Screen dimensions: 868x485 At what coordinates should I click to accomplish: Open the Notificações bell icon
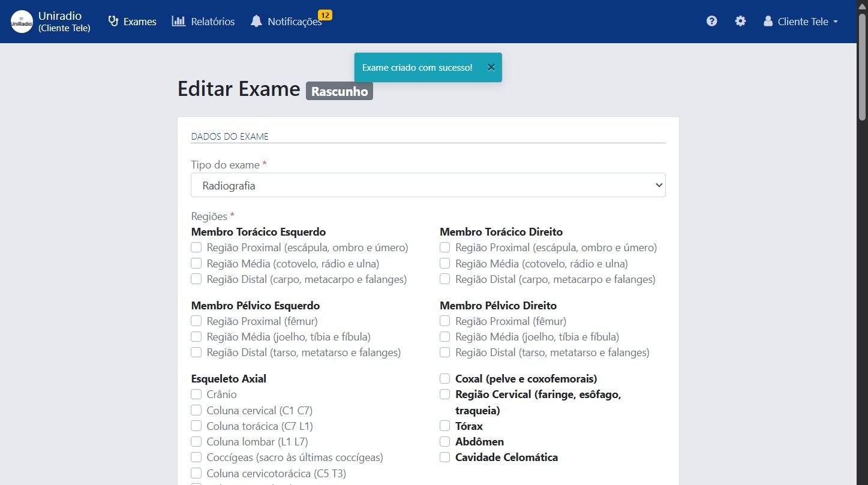point(257,21)
